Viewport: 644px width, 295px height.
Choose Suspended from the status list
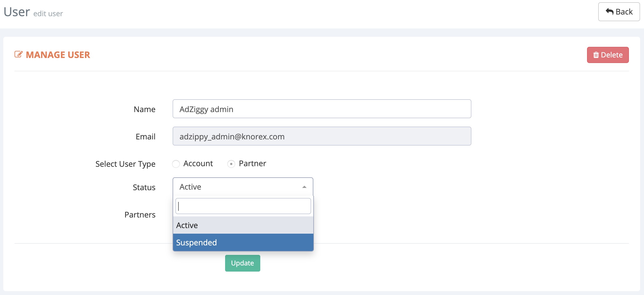coord(243,243)
